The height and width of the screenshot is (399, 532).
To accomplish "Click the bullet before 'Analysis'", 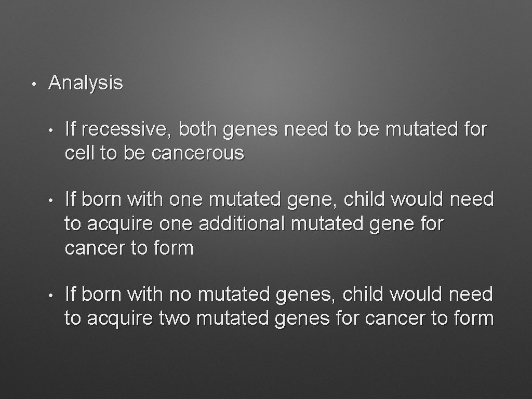I will [34, 84].
